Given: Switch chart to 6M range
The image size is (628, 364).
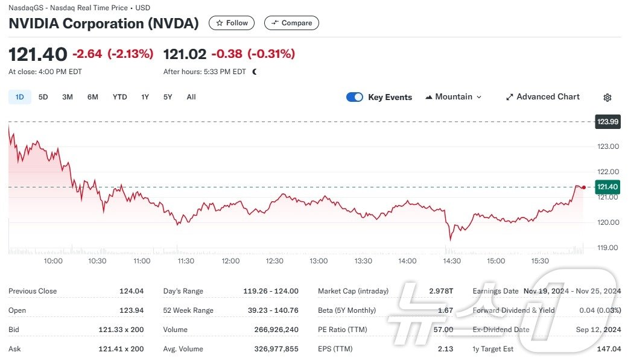Looking at the screenshot, I should [x=92, y=97].
